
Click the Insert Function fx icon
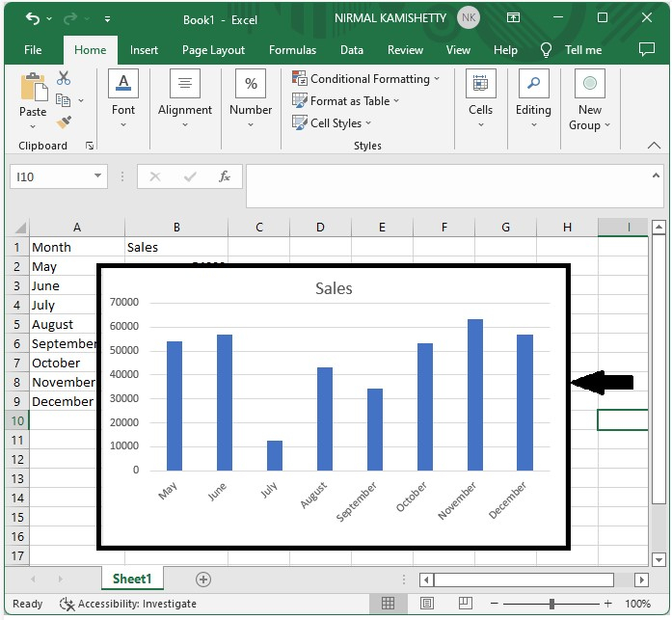[225, 176]
